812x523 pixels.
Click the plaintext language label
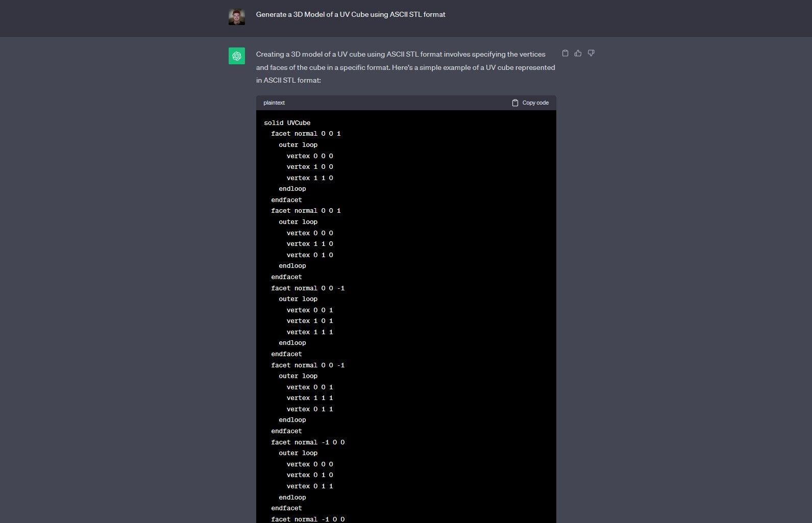pyautogui.click(x=274, y=103)
